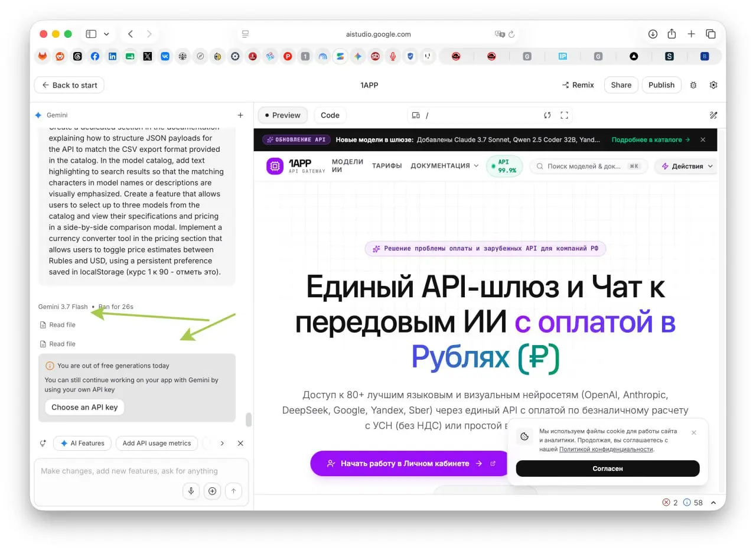This screenshot has width=756, height=550.
Task: Click the suggestions lightbulb icon
Action: click(x=43, y=443)
